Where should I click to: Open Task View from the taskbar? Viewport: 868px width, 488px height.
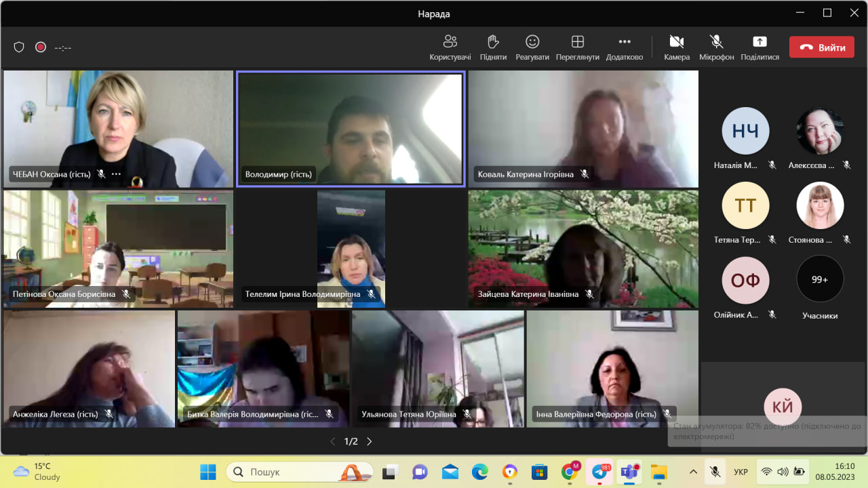[x=389, y=472]
